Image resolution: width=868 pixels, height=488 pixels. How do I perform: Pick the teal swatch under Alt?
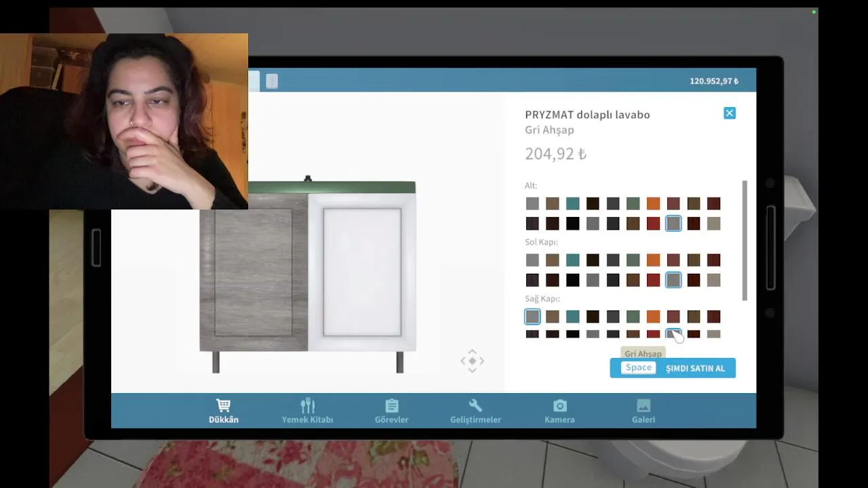[573, 203]
